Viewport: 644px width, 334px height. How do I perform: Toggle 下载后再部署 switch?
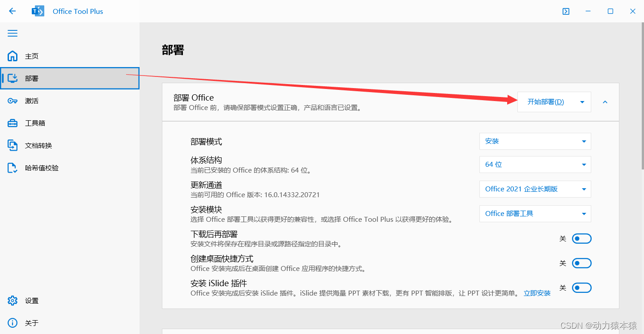tap(582, 239)
